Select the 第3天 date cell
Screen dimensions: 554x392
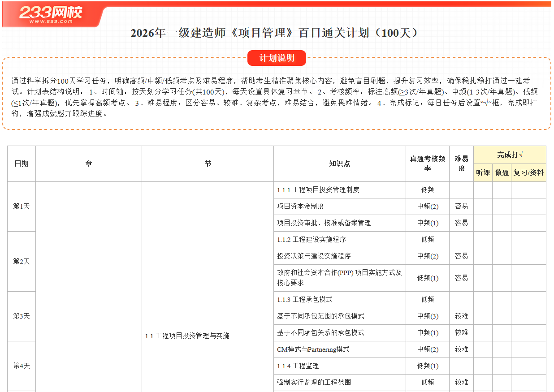pos(22,316)
